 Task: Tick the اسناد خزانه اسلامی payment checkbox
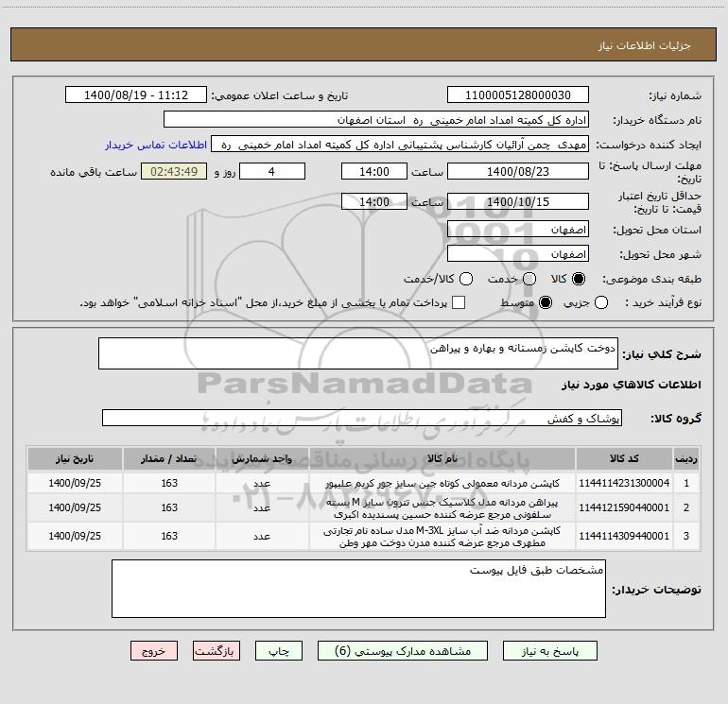point(459,302)
